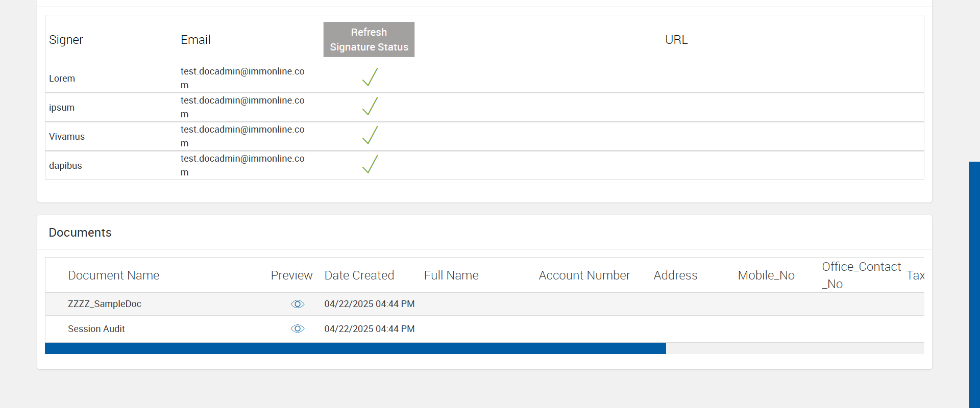Click the Account Number column header
Screen dimensions: 980x408
(x=584, y=275)
